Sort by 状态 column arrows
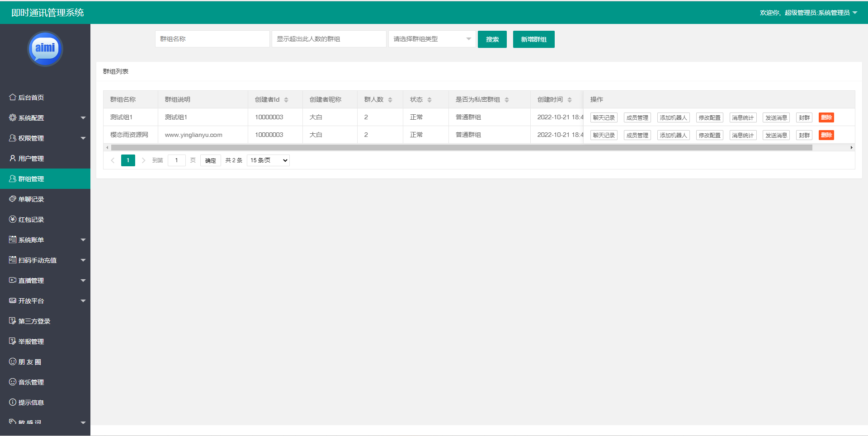868x436 pixels. (x=429, y=100)
